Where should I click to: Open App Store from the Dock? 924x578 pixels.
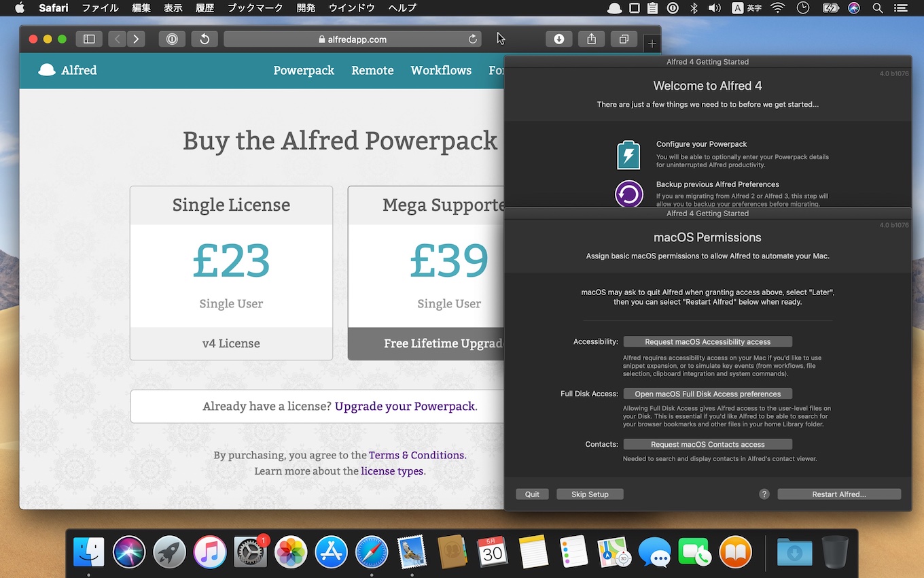(x=331, y=551)
